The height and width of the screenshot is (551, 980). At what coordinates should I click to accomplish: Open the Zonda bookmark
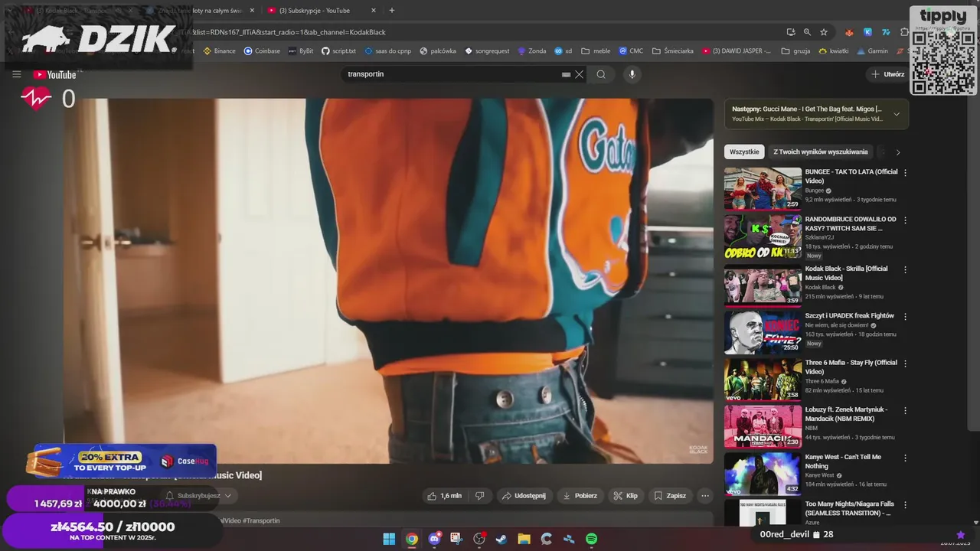click(532, 51)
